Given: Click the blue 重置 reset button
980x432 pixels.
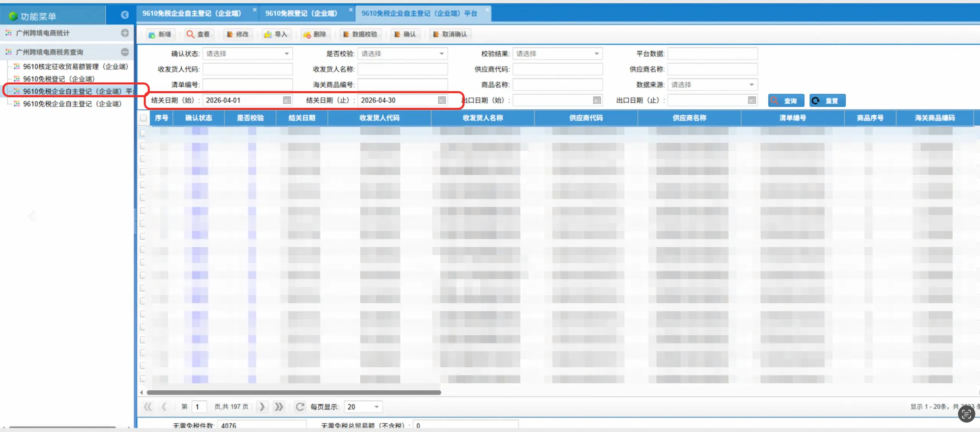Looking at the screenshot, I should coord(827,101).
